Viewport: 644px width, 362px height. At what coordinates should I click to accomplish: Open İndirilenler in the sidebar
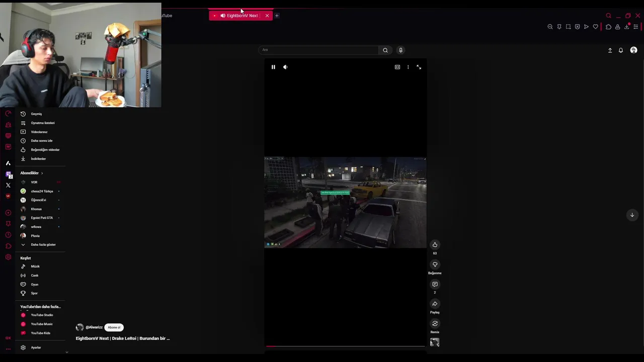(x=40, y=159)
